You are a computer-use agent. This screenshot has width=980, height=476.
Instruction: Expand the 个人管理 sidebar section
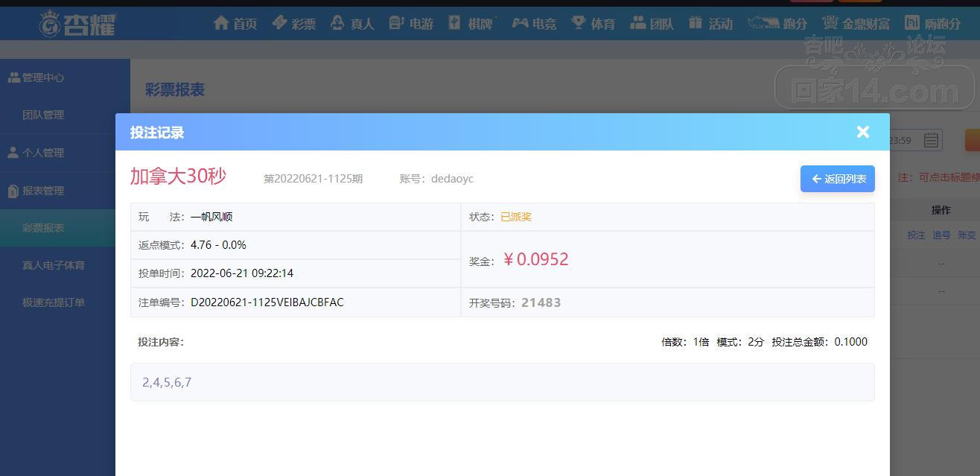(x=43, y=153)
